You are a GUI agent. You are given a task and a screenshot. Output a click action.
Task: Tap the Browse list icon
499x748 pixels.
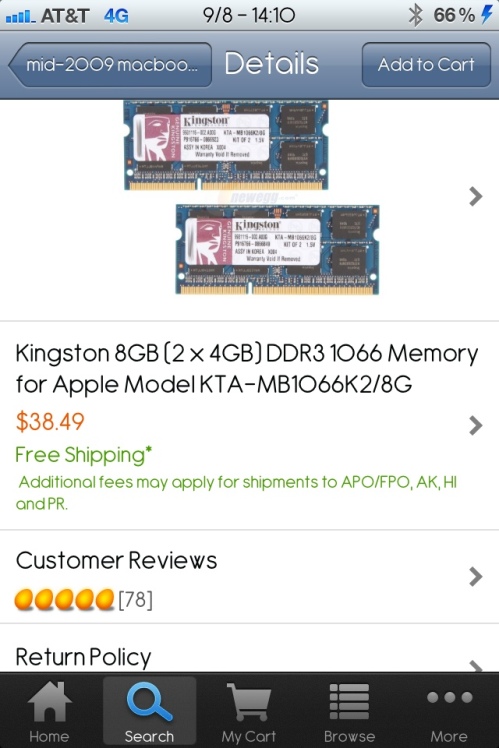click(349, 701)
